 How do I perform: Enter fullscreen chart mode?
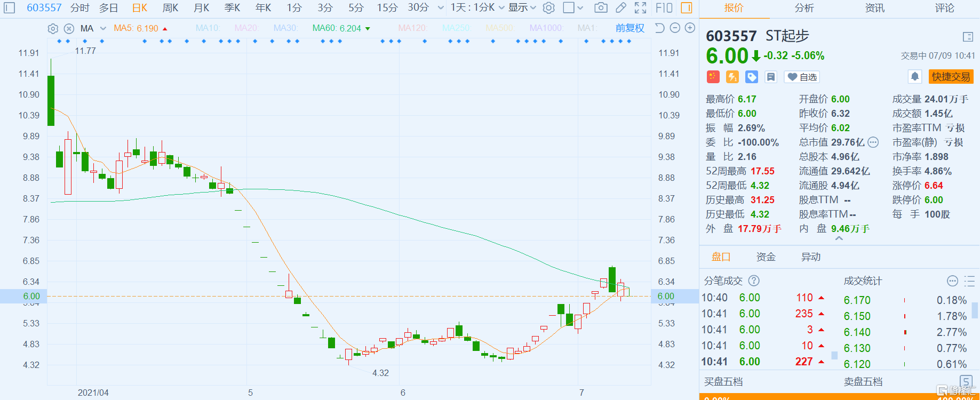coord(641,7)
